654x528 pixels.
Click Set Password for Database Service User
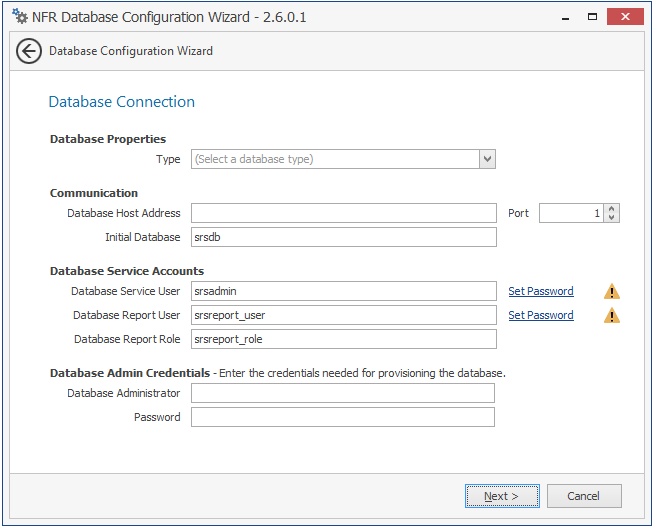[541, 292]
